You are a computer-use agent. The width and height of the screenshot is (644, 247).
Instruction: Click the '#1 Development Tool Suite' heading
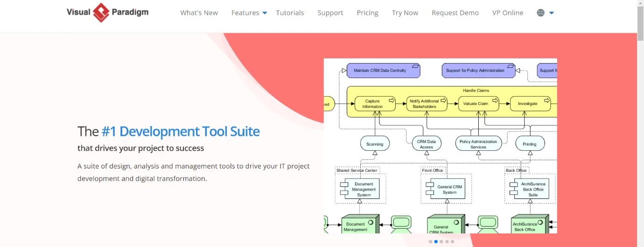181,132
